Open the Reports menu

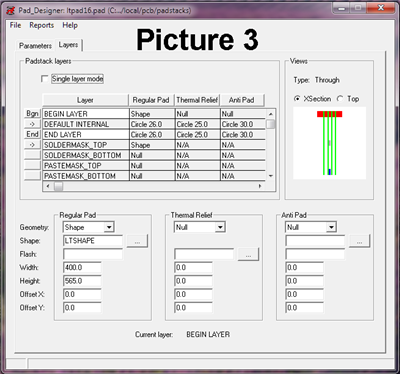[x=41, y=25]
